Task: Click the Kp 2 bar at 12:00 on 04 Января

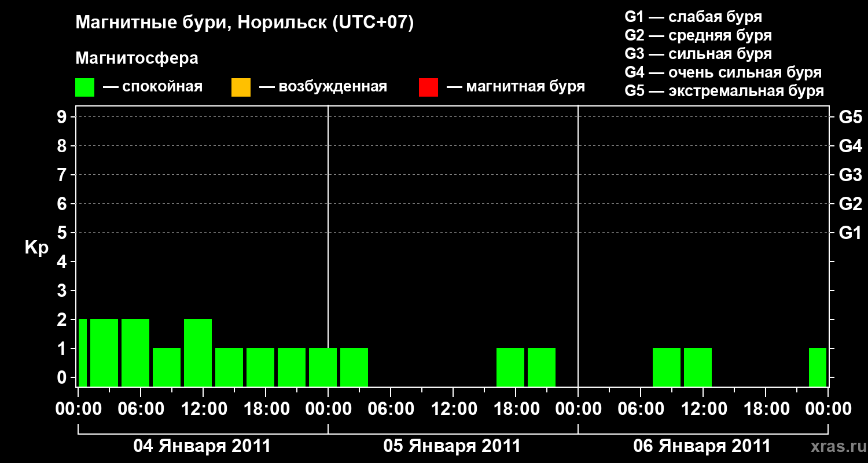Action: point(198,352)
